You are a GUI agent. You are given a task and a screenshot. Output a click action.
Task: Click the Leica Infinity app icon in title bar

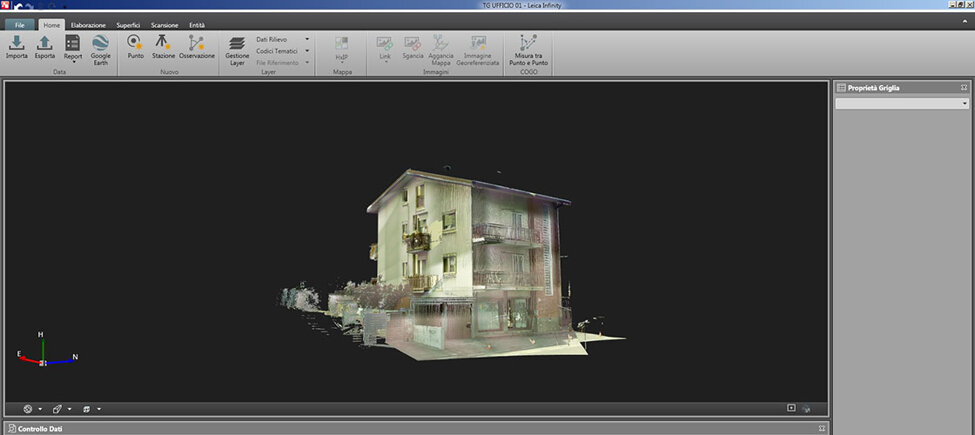point(6,5)
